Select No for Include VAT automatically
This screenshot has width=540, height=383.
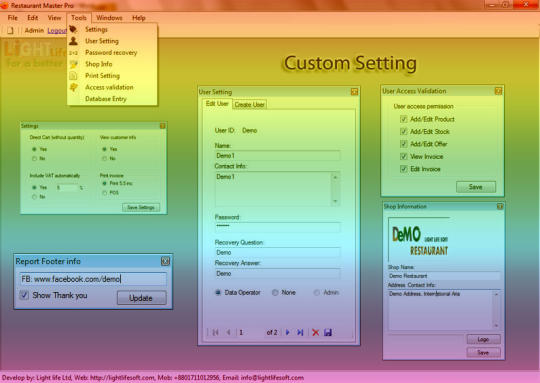pyautogui.click(x=34, y=197)
